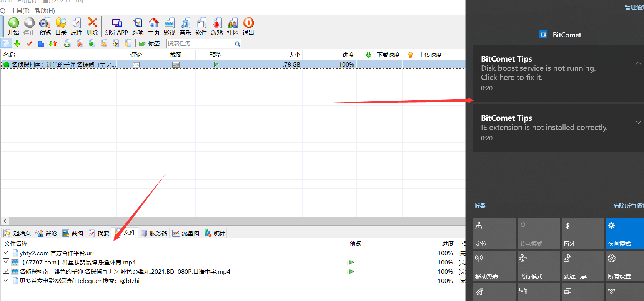Click the red checkmark completed filter icon
This screenshot has width=644, height=301.
pos(29,43)
